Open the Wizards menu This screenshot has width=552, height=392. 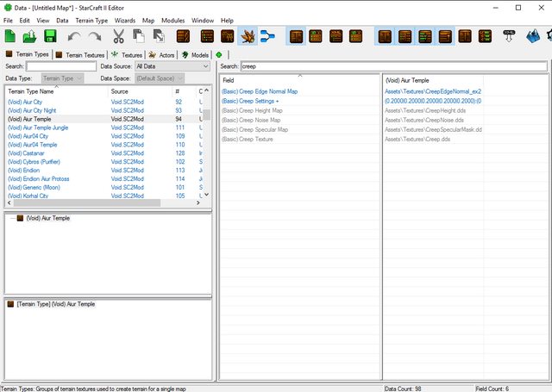(x=124, y=21)
